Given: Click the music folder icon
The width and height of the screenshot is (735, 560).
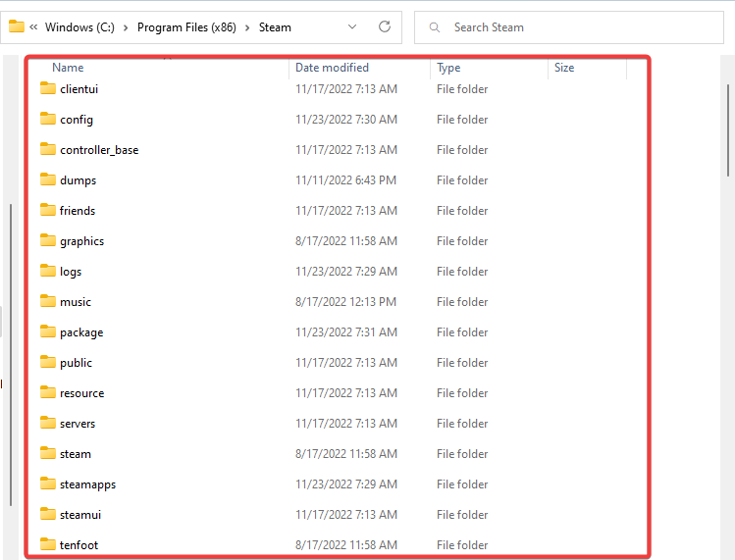Looking at the screenshot, I should (x=48, y=301).
